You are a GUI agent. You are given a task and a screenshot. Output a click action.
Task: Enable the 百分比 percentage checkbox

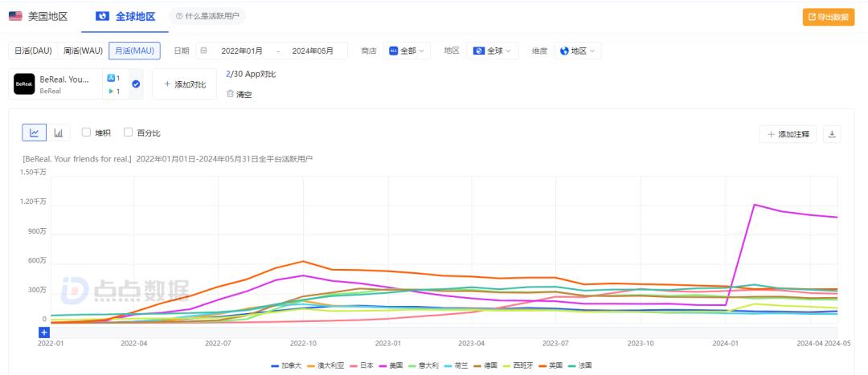pyautogui.click(x=129, y=133)
